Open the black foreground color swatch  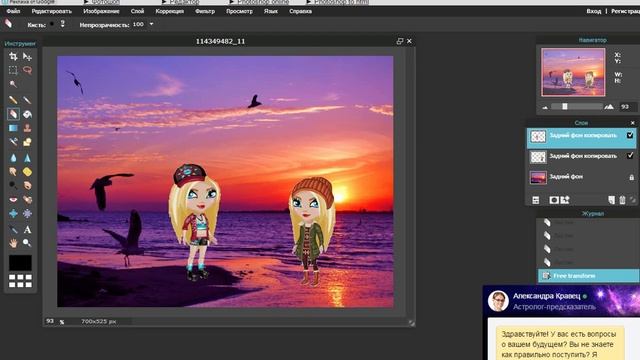click(20, 263)
